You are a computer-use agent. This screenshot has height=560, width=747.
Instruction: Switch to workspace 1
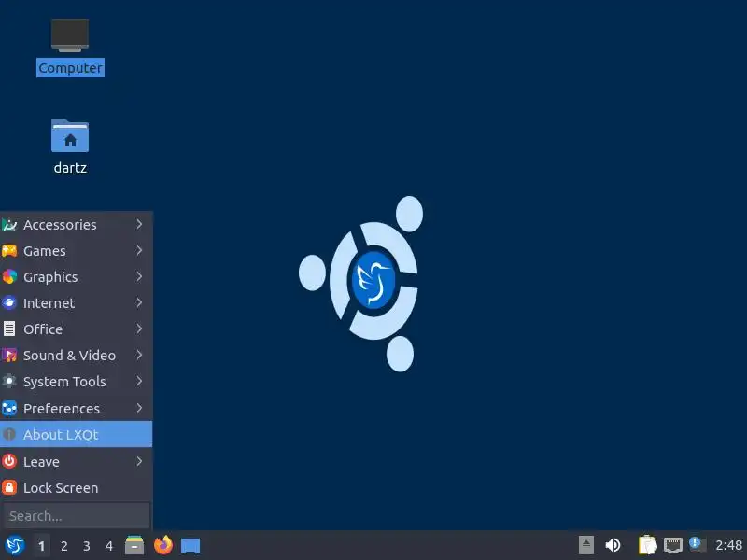(x=41, y=546)
